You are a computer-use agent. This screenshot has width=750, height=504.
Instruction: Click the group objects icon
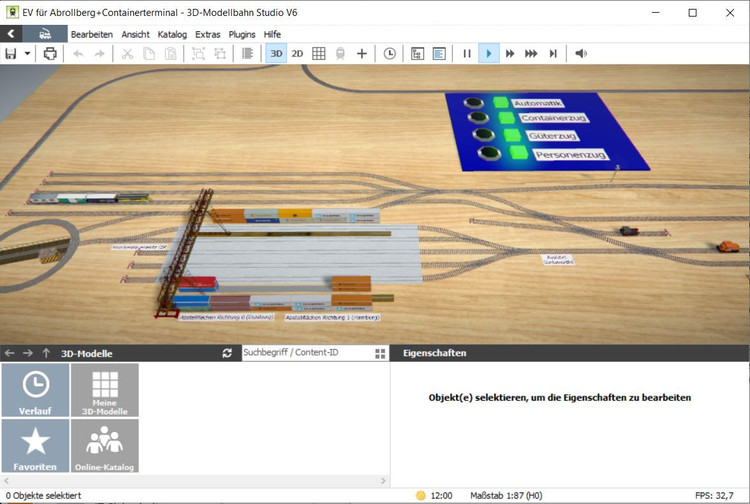click(x=198, y=54)
